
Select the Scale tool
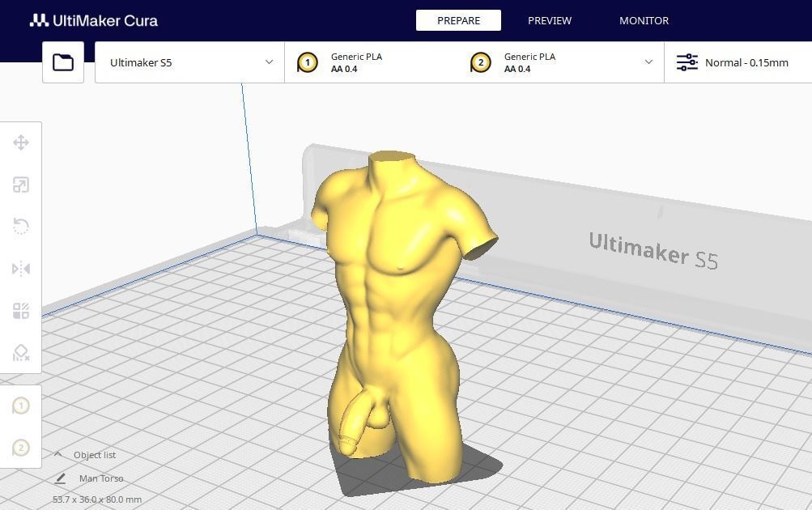(x=21, y=185)
